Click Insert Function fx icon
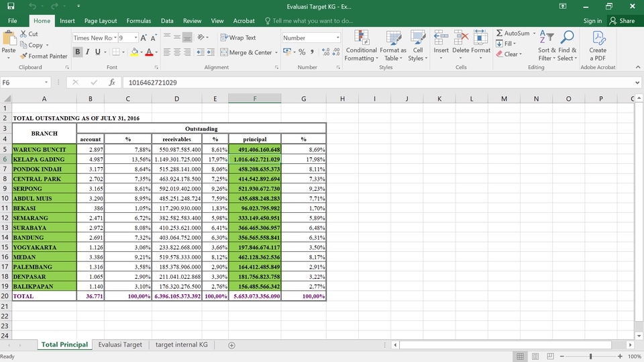644x362 pixels. (x=112, y=82)
